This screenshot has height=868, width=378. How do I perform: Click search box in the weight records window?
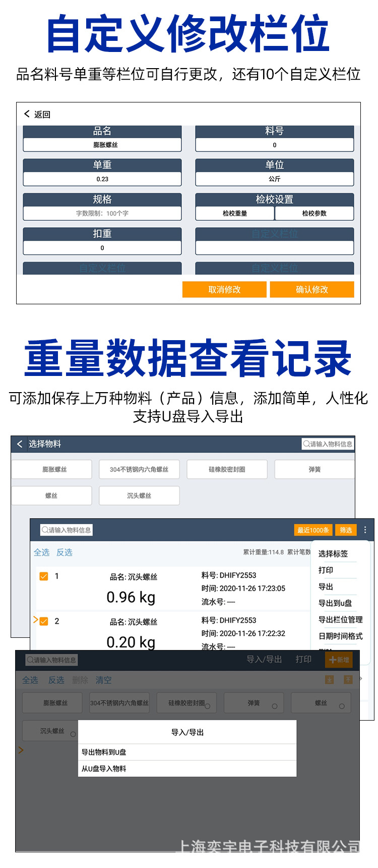pyautogui.click(x=67, y=530)
